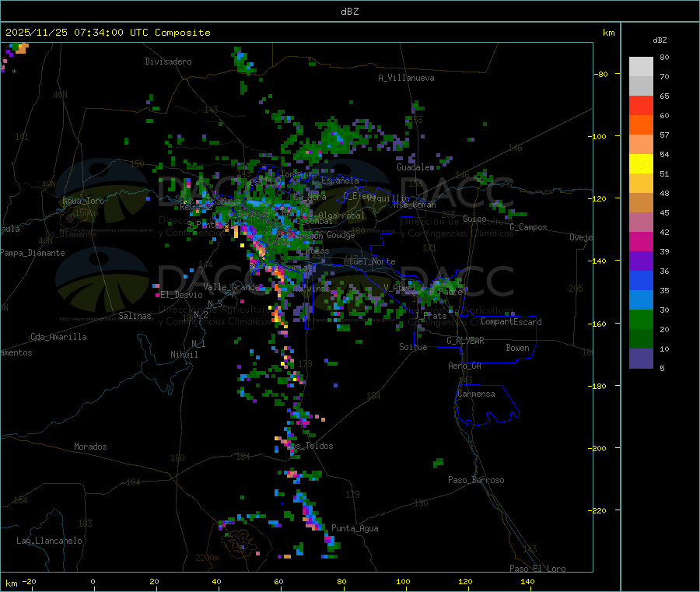Click the 'Goudge' map label
The width and height of the screenshot is (700, 592).
[341, 235]
